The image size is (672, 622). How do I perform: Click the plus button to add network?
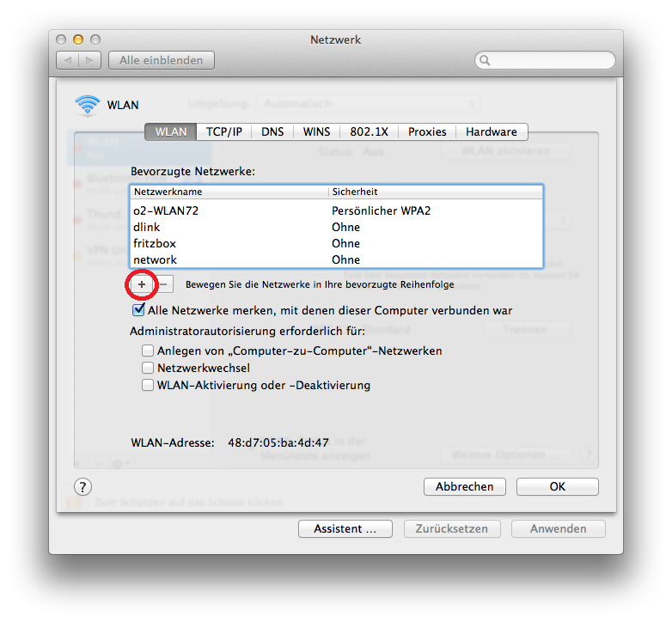[142, 284]
